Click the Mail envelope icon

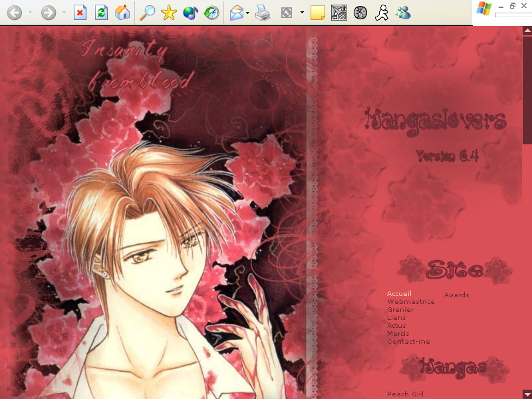237,13
